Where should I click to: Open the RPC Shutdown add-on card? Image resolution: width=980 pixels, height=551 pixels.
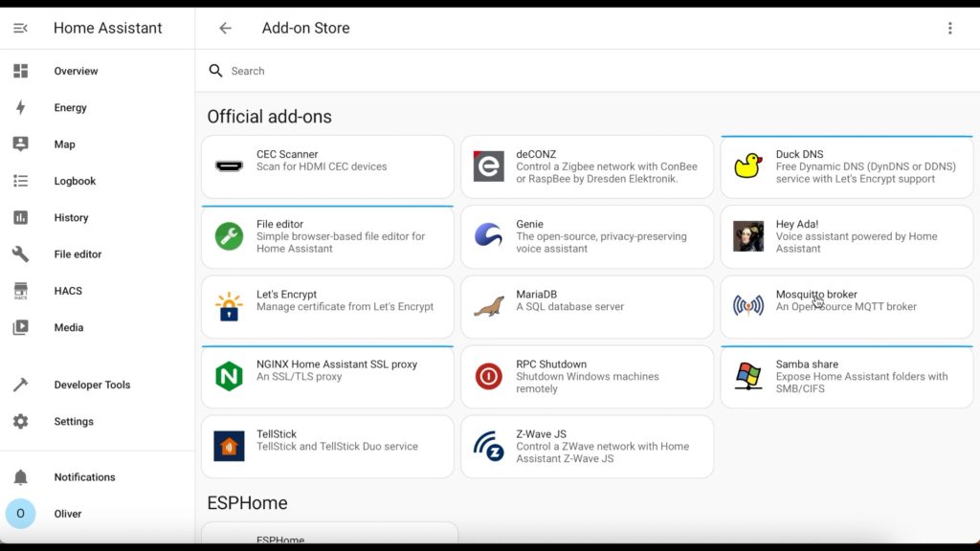587,377
